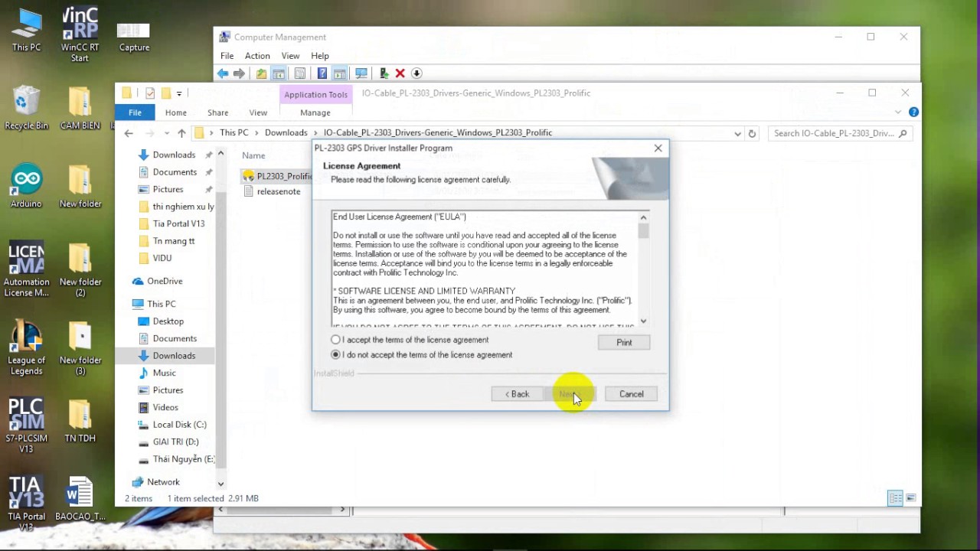The height and width of the screenshot is (551, 980).
Task: Select the League of Legends desktop icon
Action: [26, 348]
